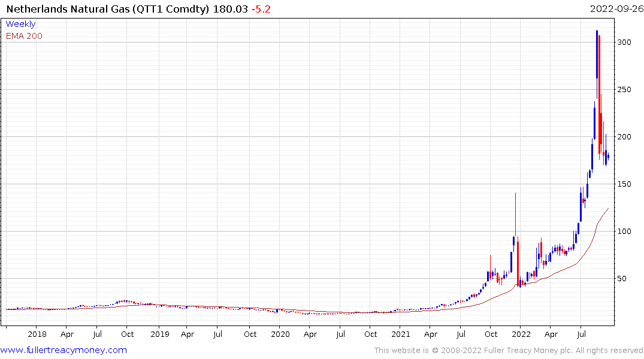Click the 2018 year axis label
Image resolution: width=644 pixels, height=359 pixels.
(37, 334)
